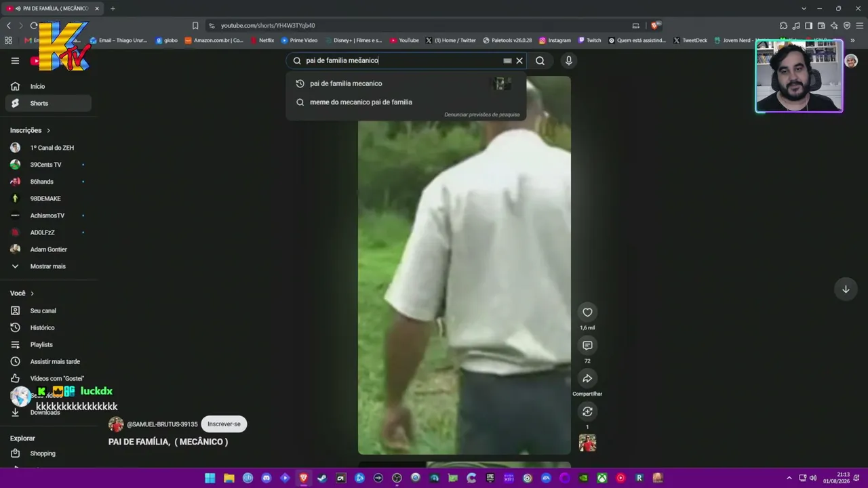The width and height of the screenshot is (868, 488).
Task: Open a new browser tab
Action: (x=113, y=9)
